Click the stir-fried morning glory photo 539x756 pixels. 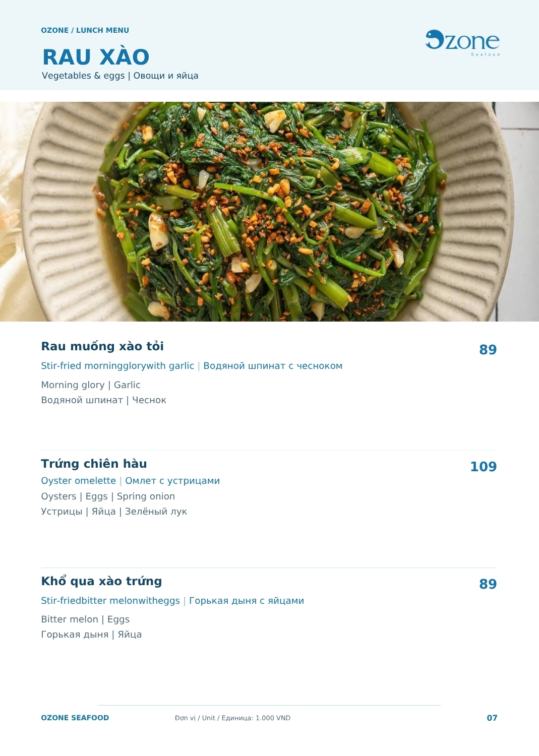tap(269, 212)
